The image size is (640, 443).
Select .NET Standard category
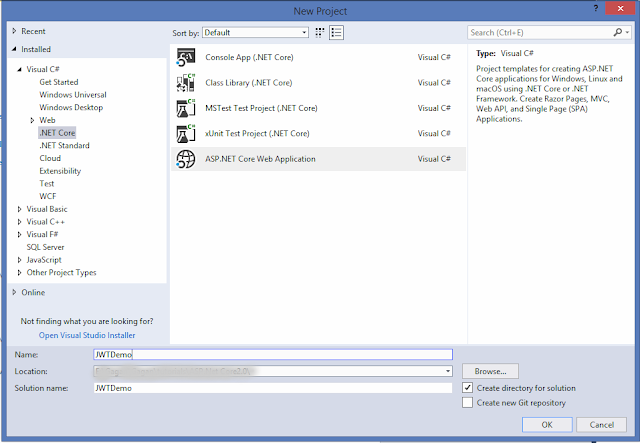click(64, 145)
